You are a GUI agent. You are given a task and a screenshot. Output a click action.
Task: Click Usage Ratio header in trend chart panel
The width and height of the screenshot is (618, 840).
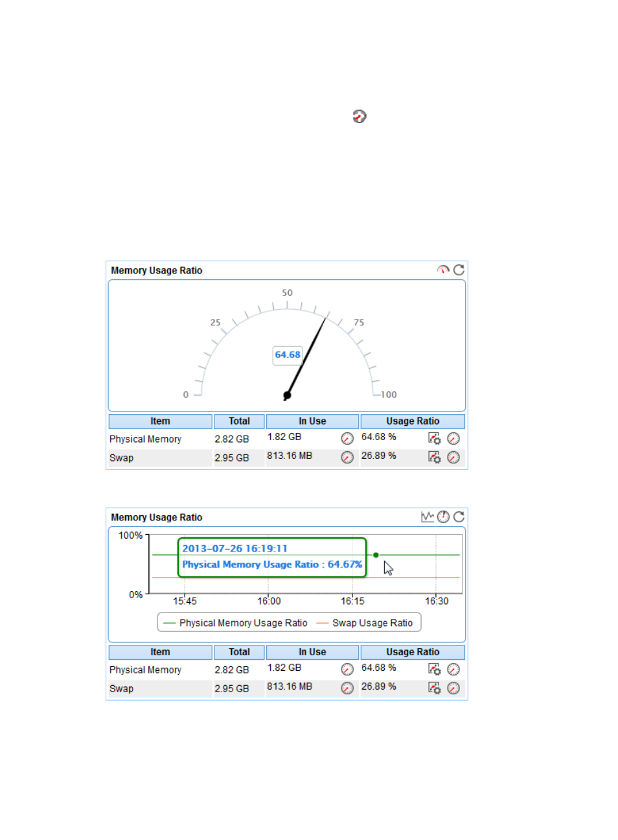pos(413,652)
